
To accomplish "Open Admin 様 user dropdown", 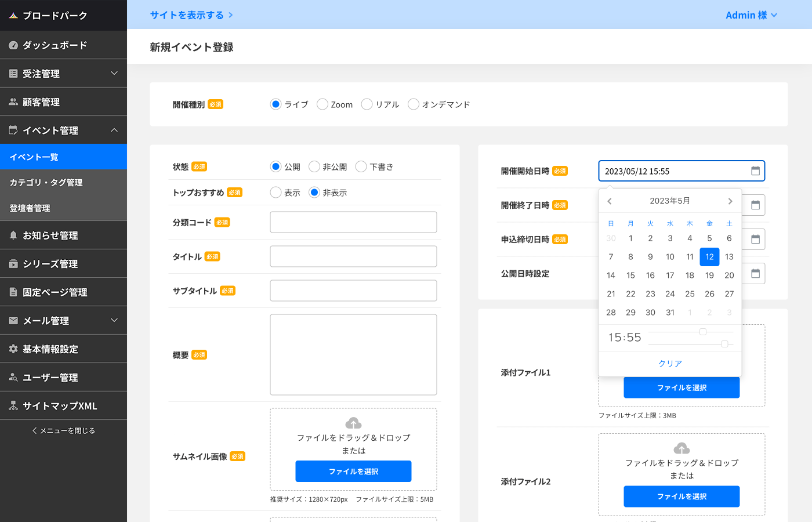I will [752, 15].
